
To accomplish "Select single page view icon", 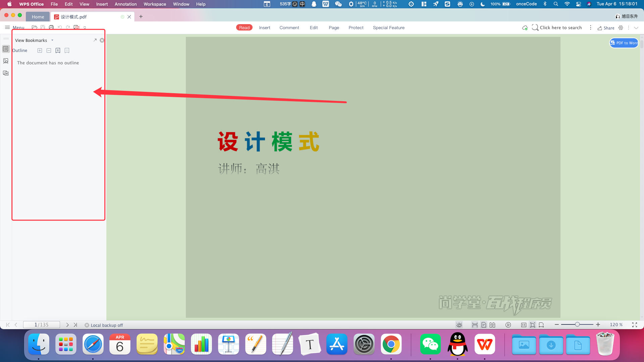I will click(x=484, y=325).
